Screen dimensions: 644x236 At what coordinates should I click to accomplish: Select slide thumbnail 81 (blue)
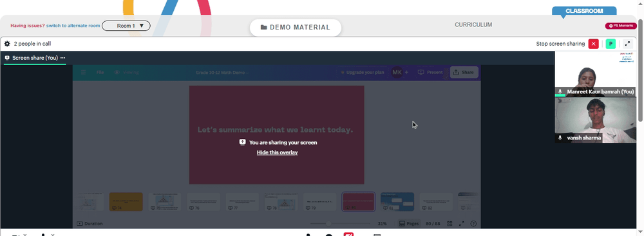point(397,201)
